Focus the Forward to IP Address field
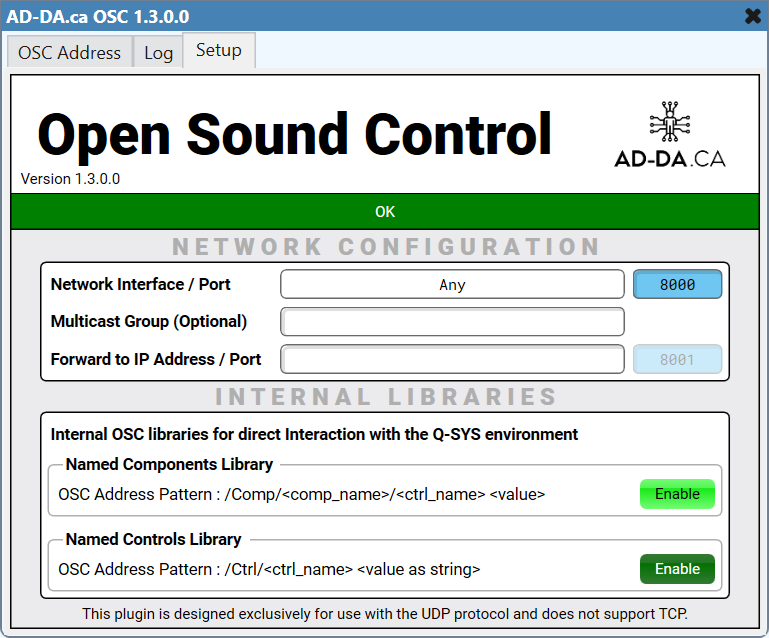 point(452,359)
